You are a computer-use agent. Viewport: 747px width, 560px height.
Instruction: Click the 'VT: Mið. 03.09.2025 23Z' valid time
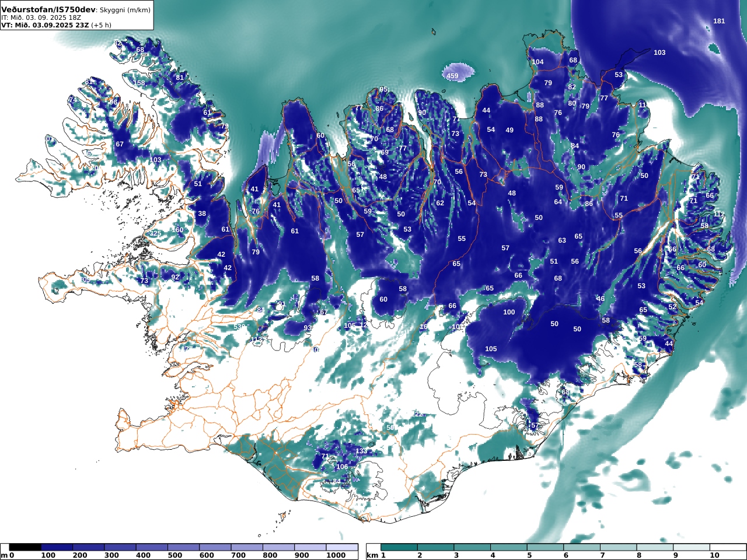tap(45, 25)
